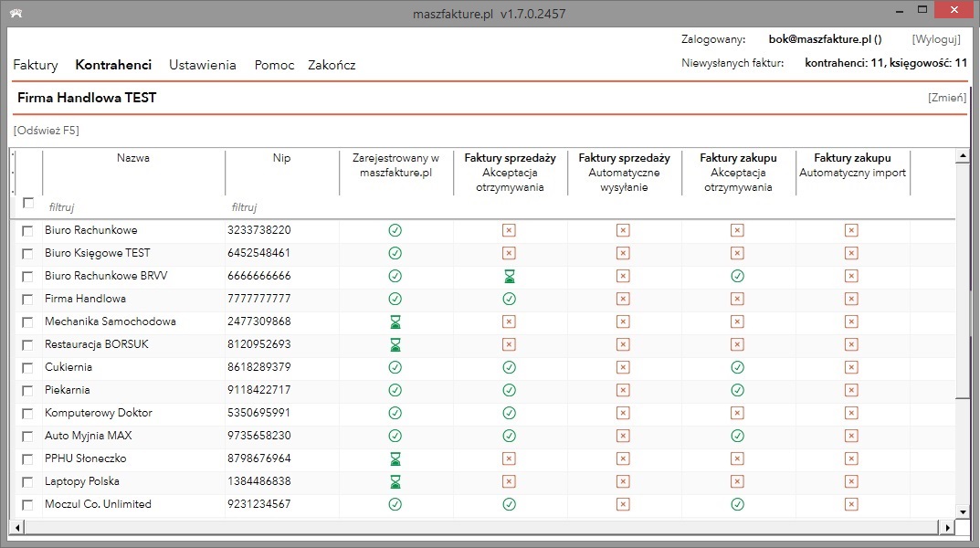This screenshot has height=548, width=980.
Task: Click the Zmień link for the company
Action: pos(947,98)
